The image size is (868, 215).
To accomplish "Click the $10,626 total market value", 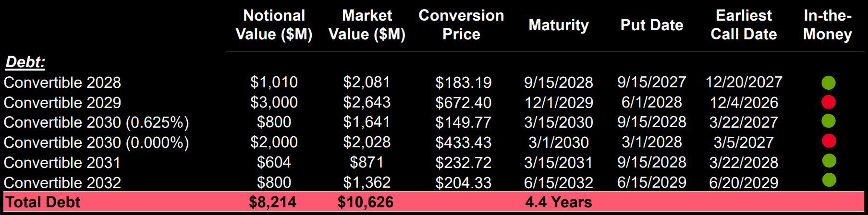I will (366, 202).
